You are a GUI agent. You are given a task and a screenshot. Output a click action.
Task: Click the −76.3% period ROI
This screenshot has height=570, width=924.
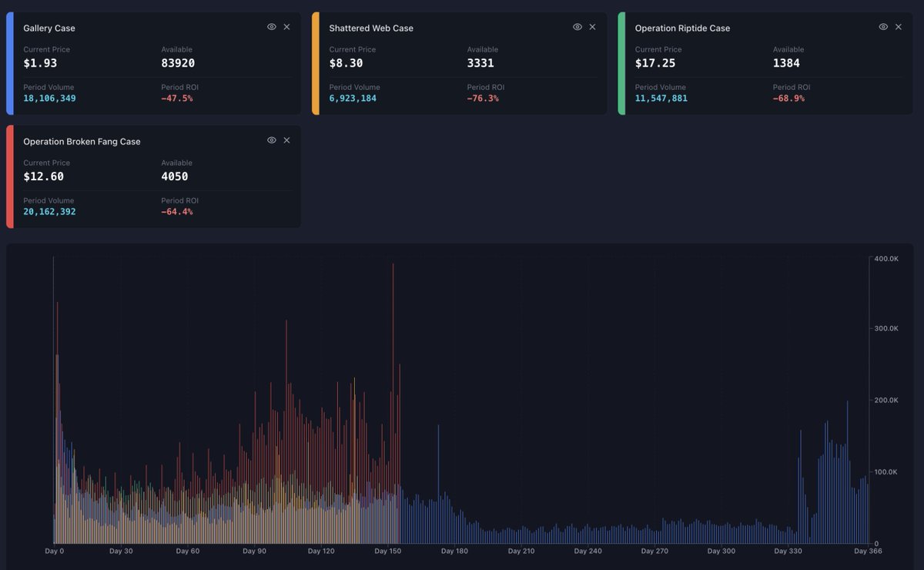[x=483, y=99]
